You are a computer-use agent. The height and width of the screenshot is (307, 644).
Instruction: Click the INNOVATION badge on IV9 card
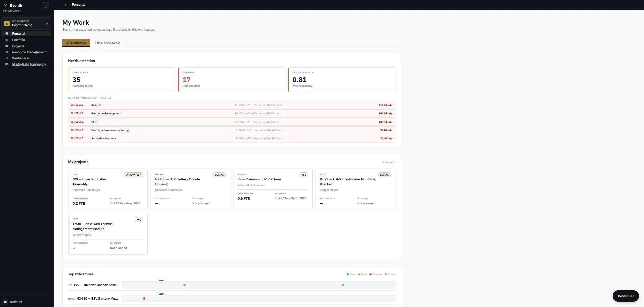134,175
